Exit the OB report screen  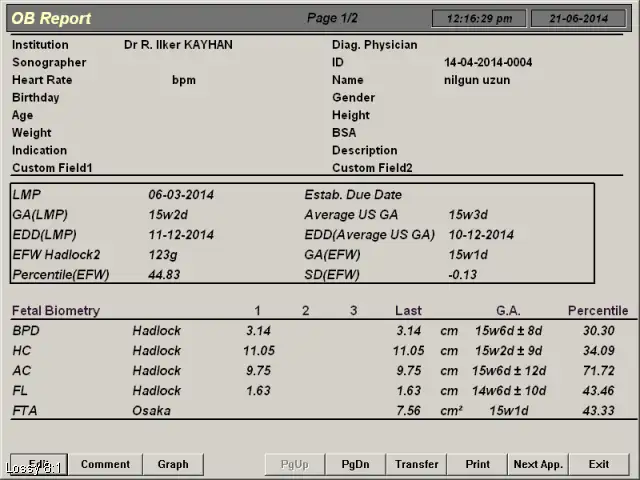(599, 464)
